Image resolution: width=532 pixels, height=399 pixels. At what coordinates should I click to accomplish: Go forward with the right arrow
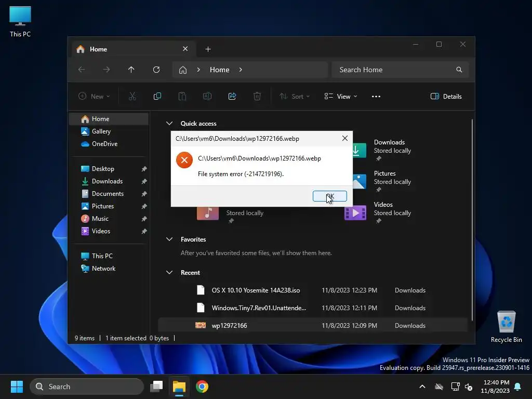click(107, 70)
